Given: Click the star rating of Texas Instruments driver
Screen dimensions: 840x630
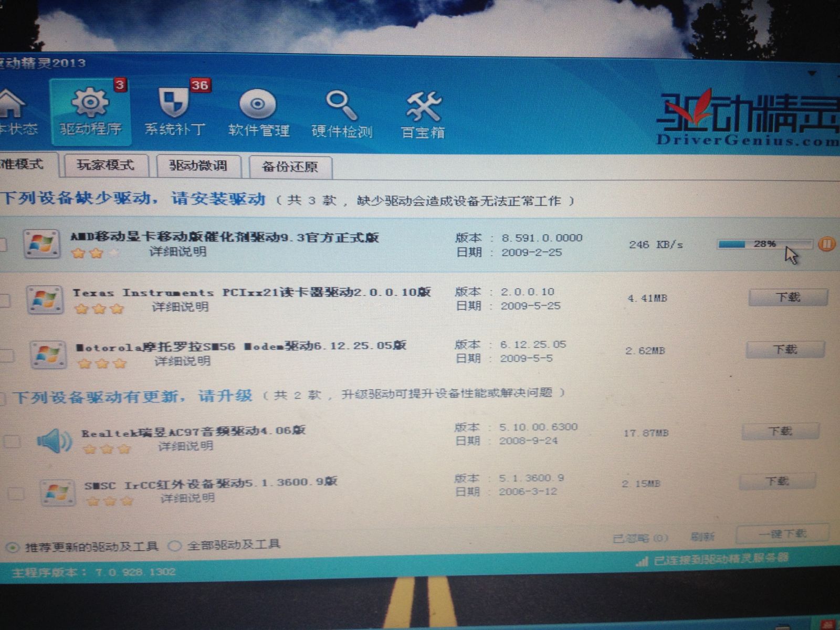Looking at the screenshot, I should click(x=99, y=309).
